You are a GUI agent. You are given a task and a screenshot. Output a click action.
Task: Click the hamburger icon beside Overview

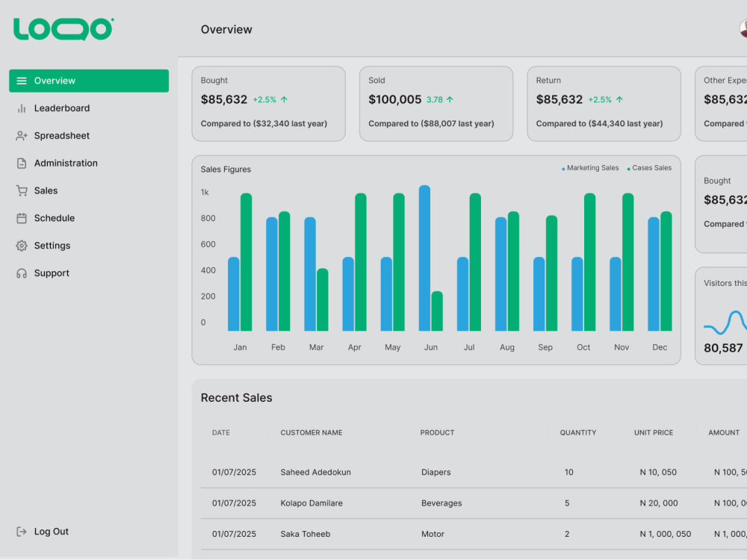(22, 81)
